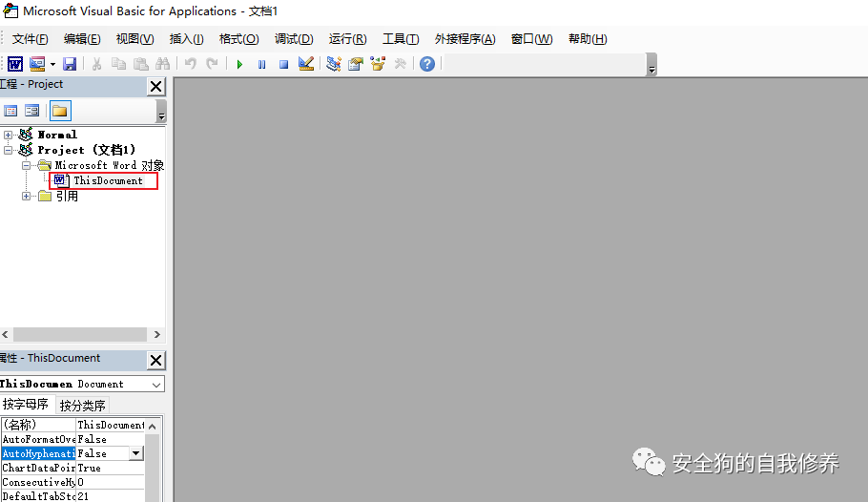The width and height of the screenshot is (868, 502).
Task: Click the Break pause icon
Action: tap(262, 64)
